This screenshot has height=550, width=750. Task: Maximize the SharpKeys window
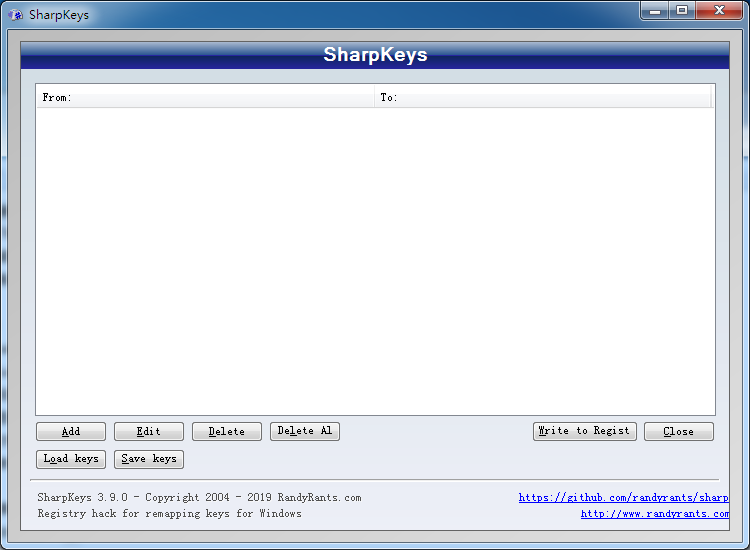(x=682, y=11)
